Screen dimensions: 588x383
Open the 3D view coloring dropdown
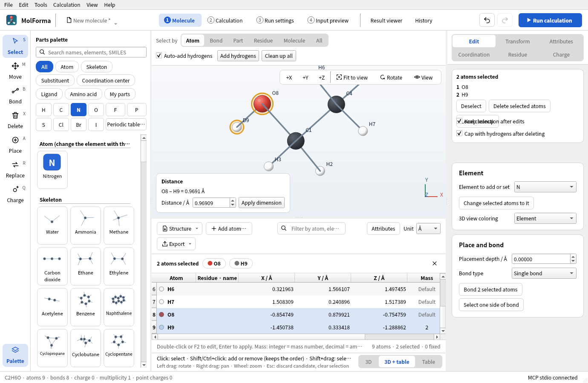click(545, 218)
